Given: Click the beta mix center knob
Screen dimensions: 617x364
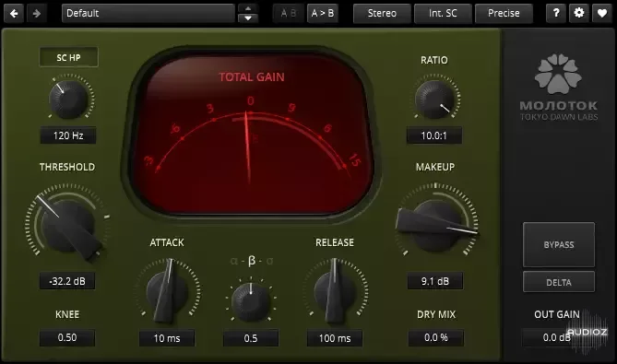Looking at the screenshot, I should coord(251,301).
